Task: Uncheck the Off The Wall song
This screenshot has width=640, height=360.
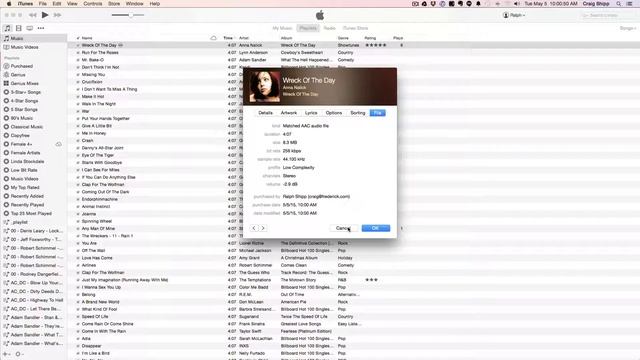Action: tap(78, 251)
